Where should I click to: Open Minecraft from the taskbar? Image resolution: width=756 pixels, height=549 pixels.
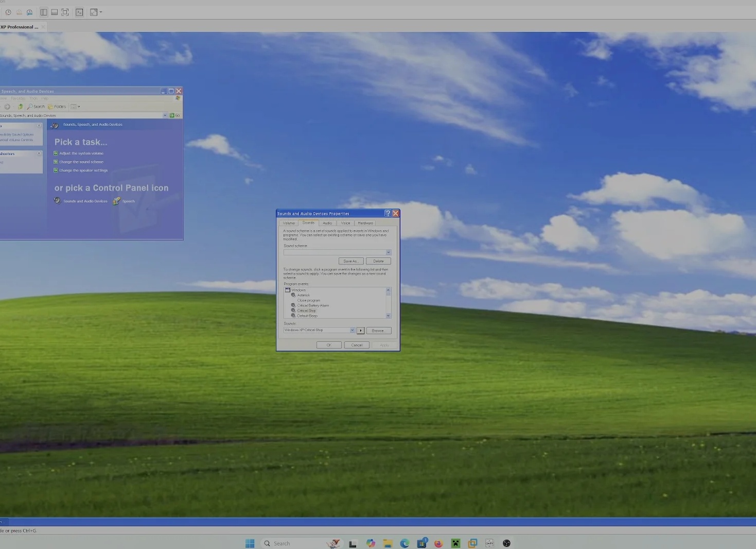click(455, 543)
